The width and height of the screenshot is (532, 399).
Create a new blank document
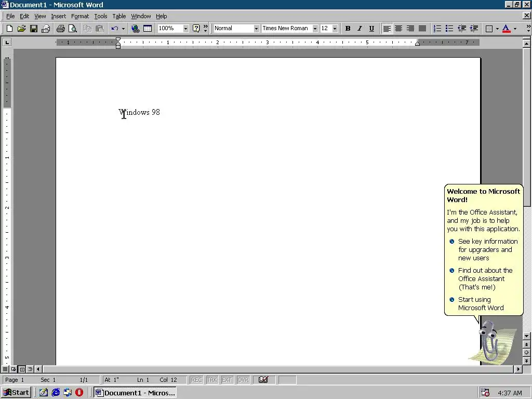click(x=9, y=29)
